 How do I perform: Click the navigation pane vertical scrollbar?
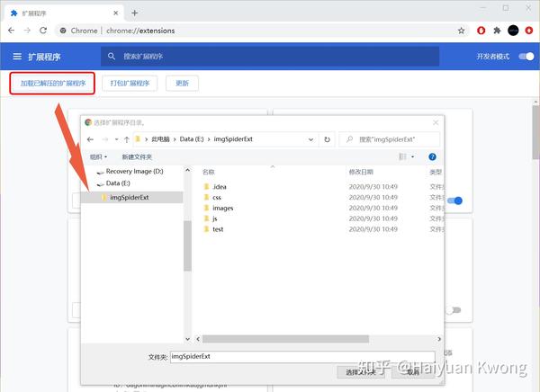point(187,245)
